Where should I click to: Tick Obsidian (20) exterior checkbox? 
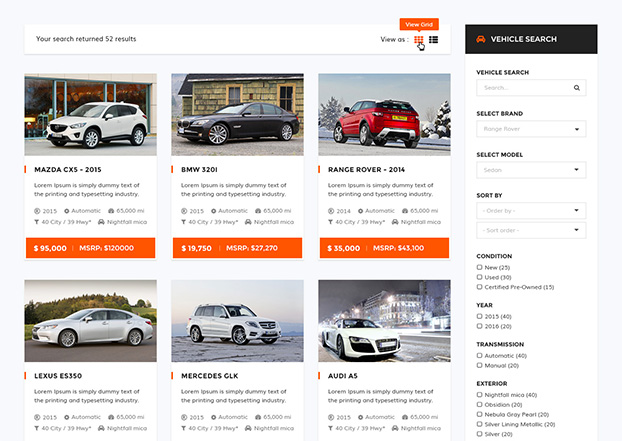tap(479, 405)
